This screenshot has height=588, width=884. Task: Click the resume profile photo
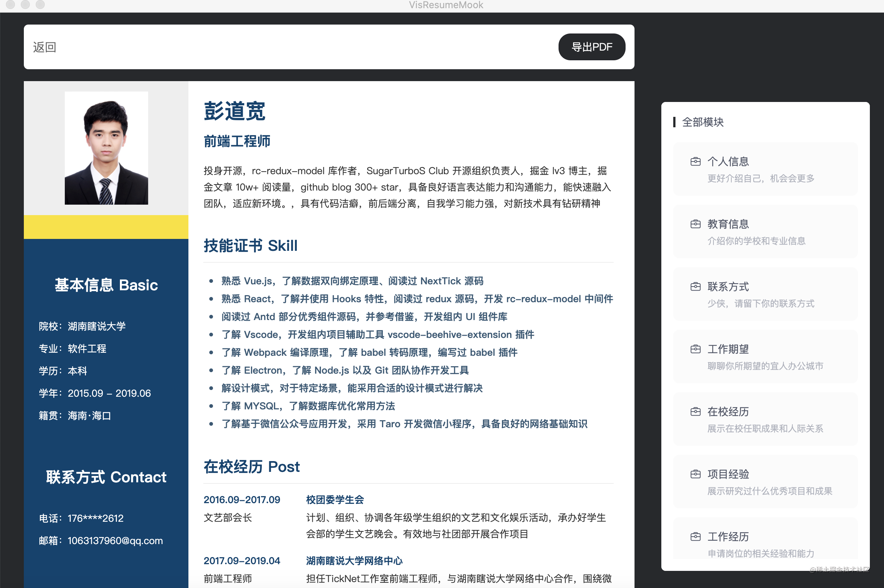pos(106,148)
